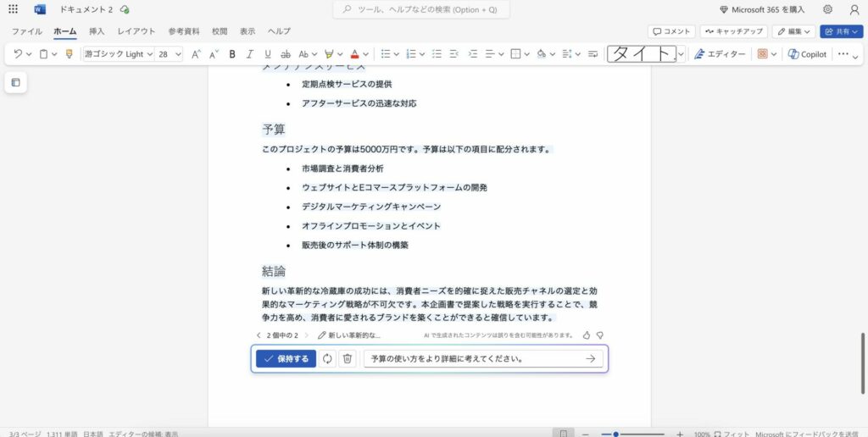This screenshot has width=868, height=437.
Task: Go to the previous Copilot draft
Action: (259, 335)
